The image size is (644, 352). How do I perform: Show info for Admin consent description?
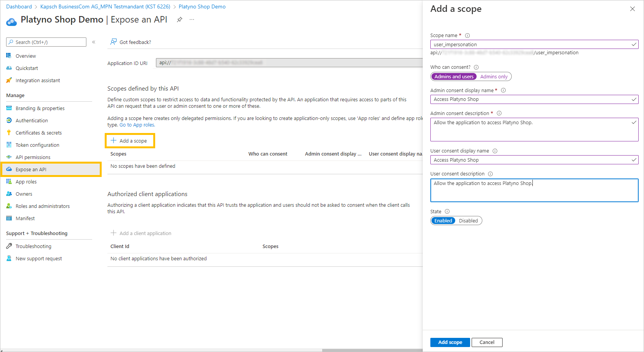pyautogui.click(x=499, y=114)
